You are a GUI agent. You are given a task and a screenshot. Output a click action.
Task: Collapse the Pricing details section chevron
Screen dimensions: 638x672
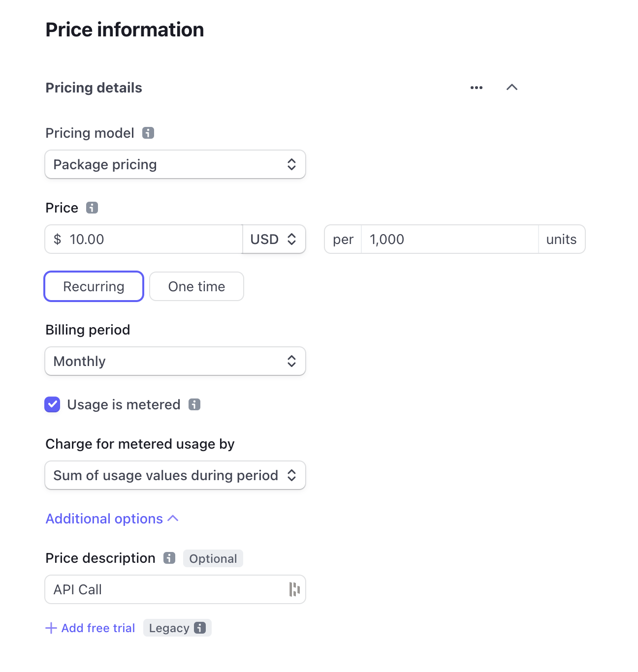(512, 88)
